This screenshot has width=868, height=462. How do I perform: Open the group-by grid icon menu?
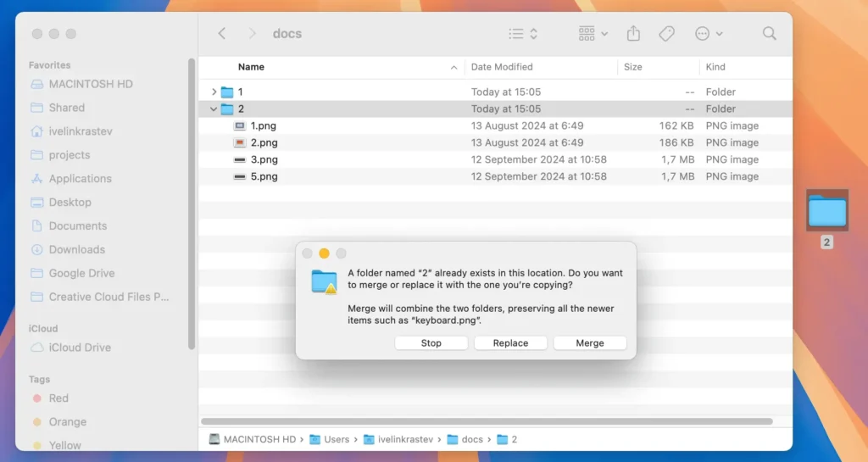coord(593,34)
